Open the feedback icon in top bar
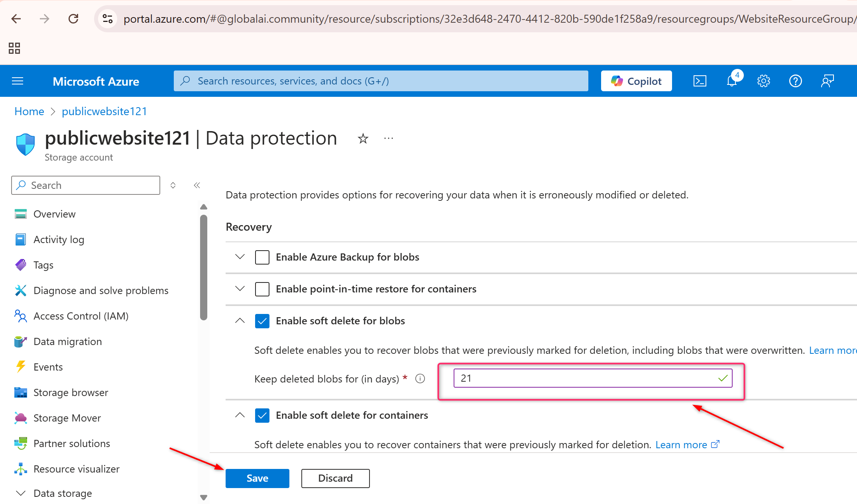Image resolution: width=857 pixels, height=504 pixels. tap(828, 81)
